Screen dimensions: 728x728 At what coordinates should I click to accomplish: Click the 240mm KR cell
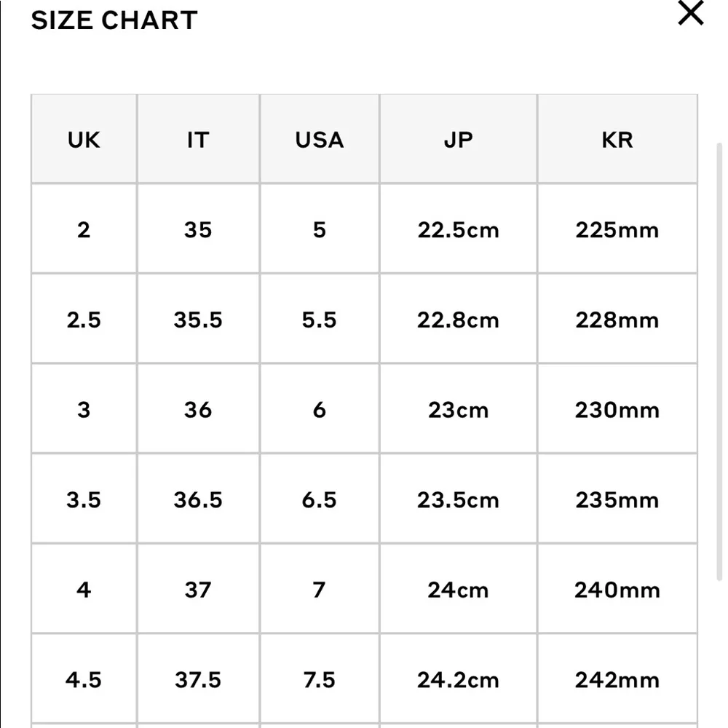click(x=617, y=590)
